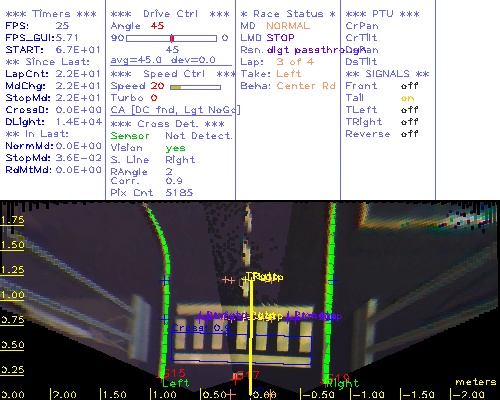Screen dimensions: 500x400
Task: Click the Speed level progress bar
Action: [195, 87]
